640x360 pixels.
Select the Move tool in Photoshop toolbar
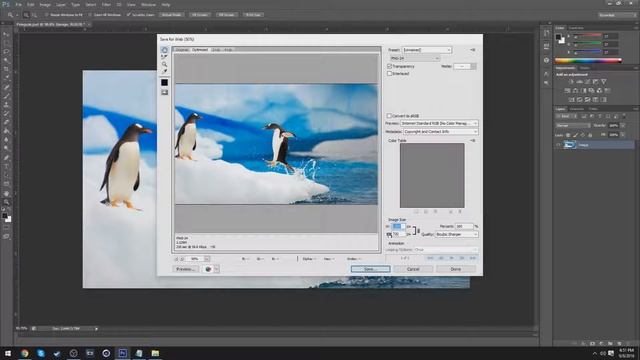(x=6, y=34)
